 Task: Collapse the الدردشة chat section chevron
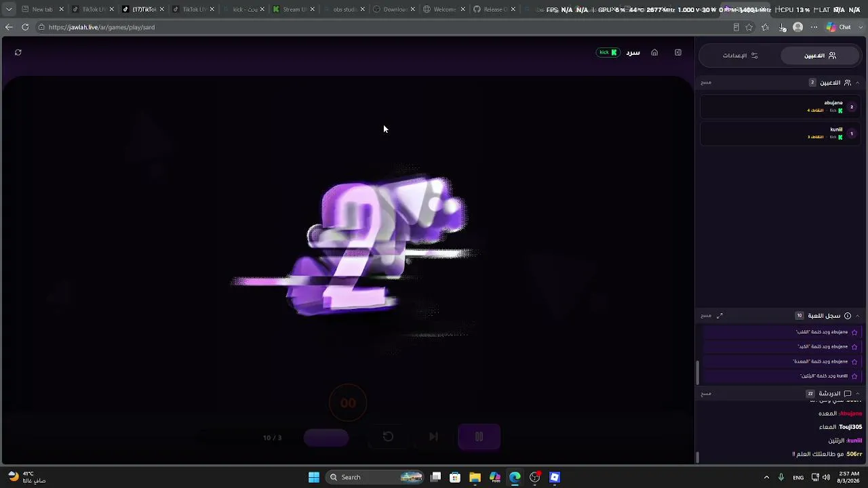point(857,394)
